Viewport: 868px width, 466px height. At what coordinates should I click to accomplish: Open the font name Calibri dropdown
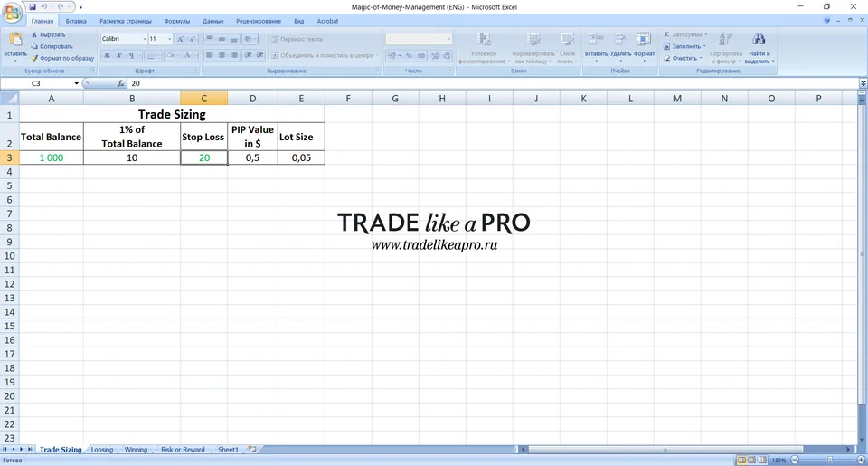(x=145, y=39)
